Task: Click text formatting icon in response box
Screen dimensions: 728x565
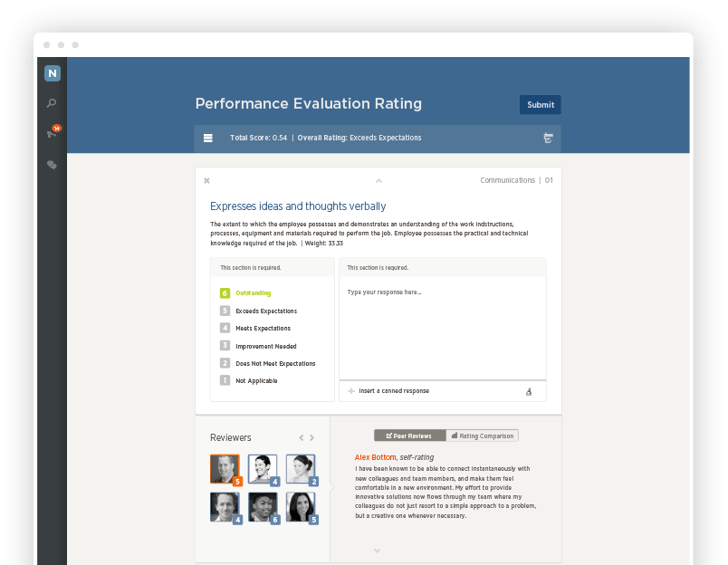Action: point(529,391)
